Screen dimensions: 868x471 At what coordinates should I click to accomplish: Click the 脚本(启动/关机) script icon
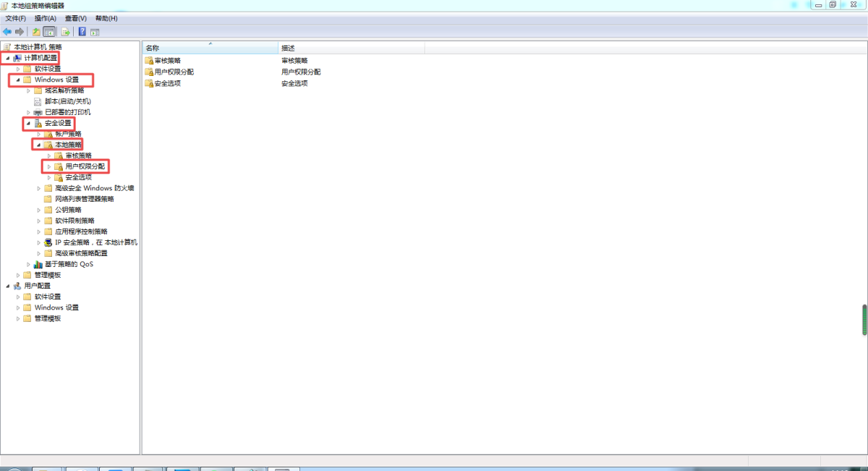point(38,101)
